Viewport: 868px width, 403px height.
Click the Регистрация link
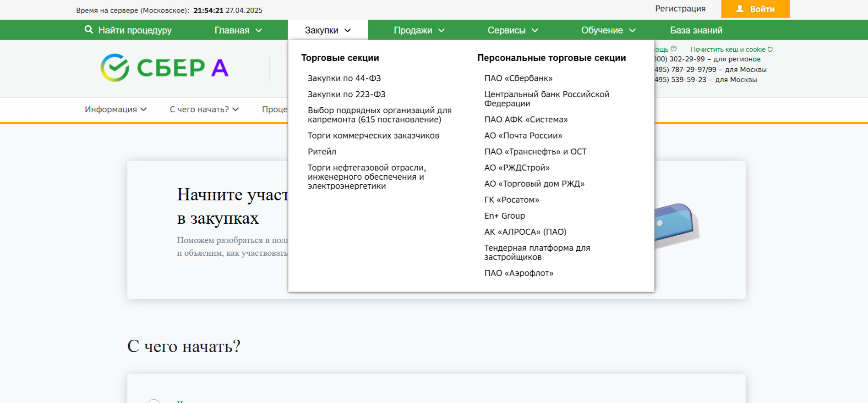tap(680, 9)
